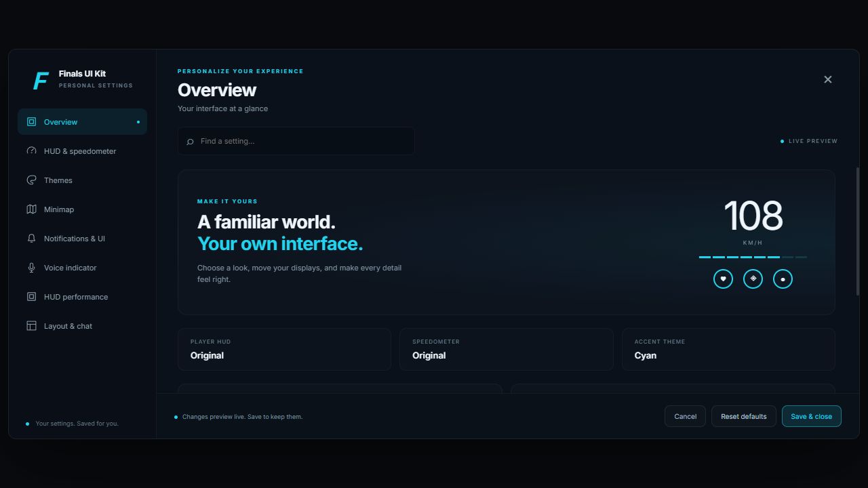Click the Player HUD Original card
Viewport: 868px width, 488px height.
click(x=284, y=350)
